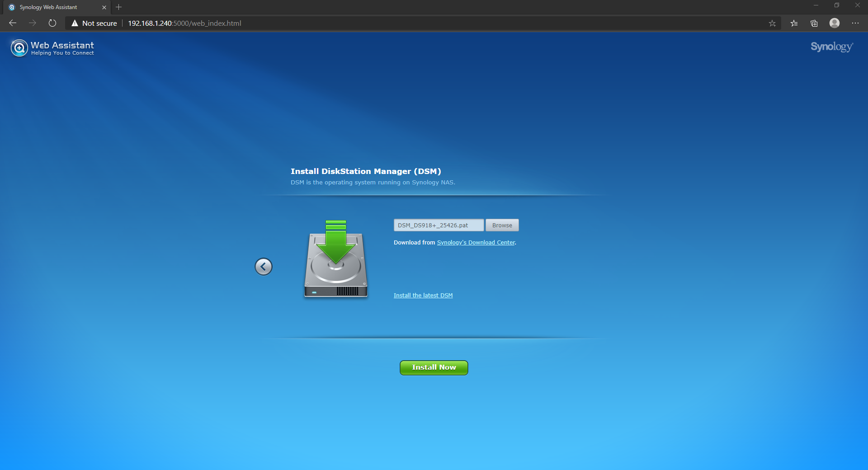Reload the page with refresh icon

[52, 23]
